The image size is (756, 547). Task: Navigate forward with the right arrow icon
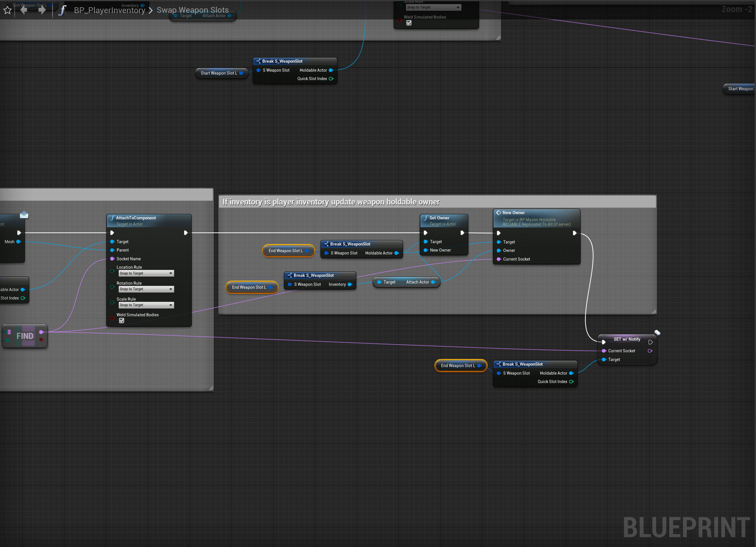[42, 10]
